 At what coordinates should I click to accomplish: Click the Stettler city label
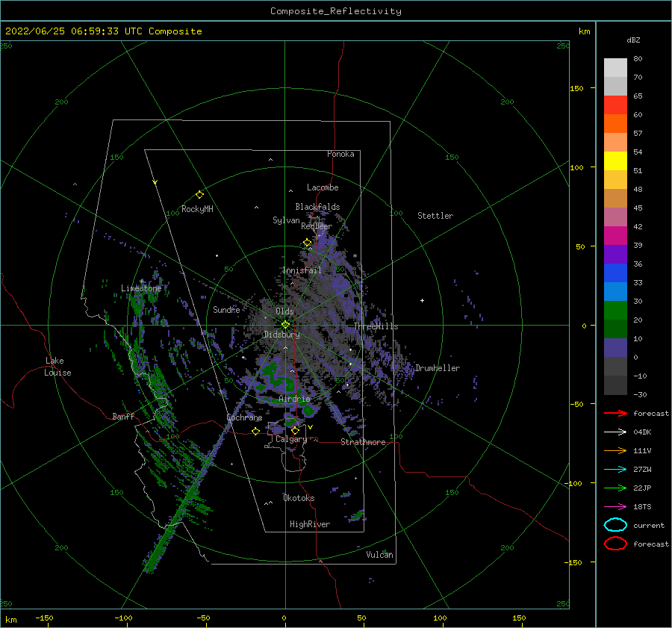pyautogui.click(x=435, y=216)
